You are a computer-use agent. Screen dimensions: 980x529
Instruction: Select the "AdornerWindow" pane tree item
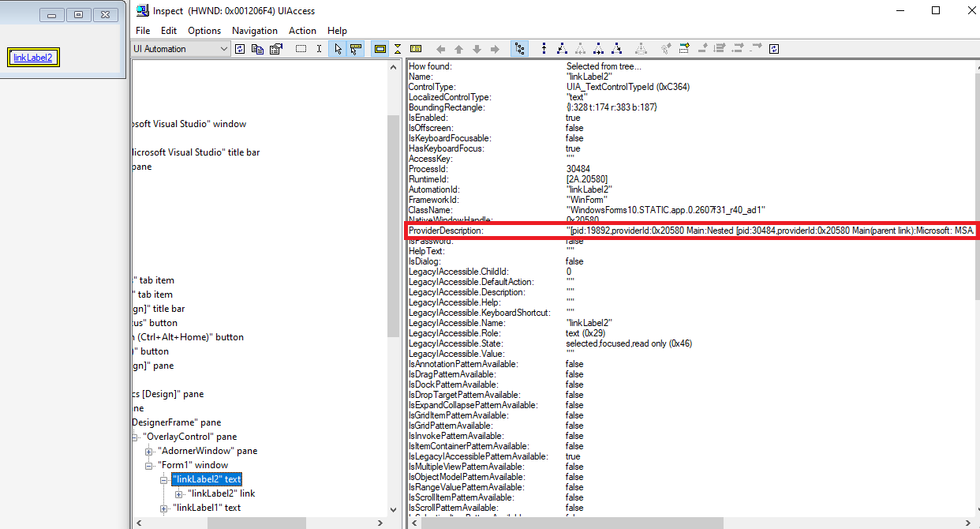click(207, 451)
